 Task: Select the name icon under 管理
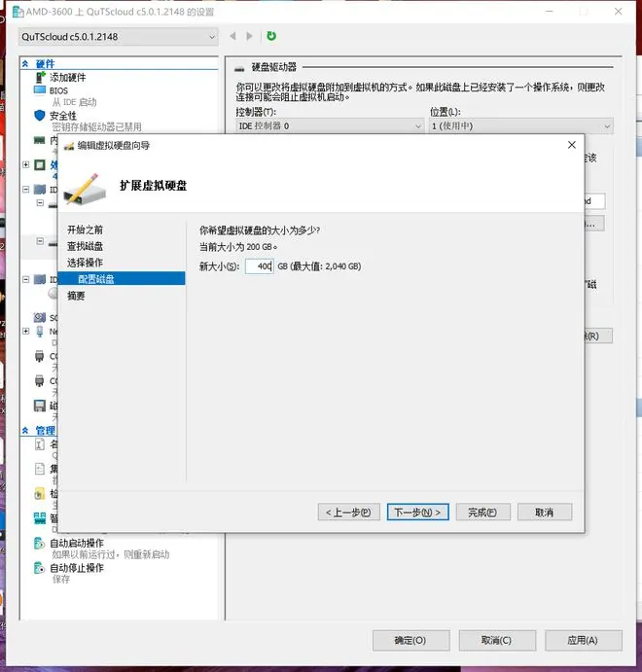point(40,444)
